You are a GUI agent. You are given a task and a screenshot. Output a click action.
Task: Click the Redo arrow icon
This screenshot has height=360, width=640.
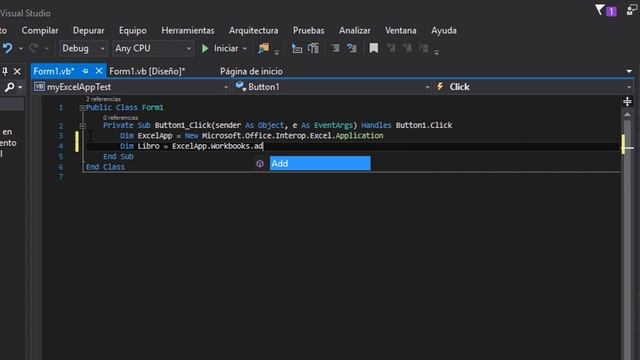coord(34,49)
